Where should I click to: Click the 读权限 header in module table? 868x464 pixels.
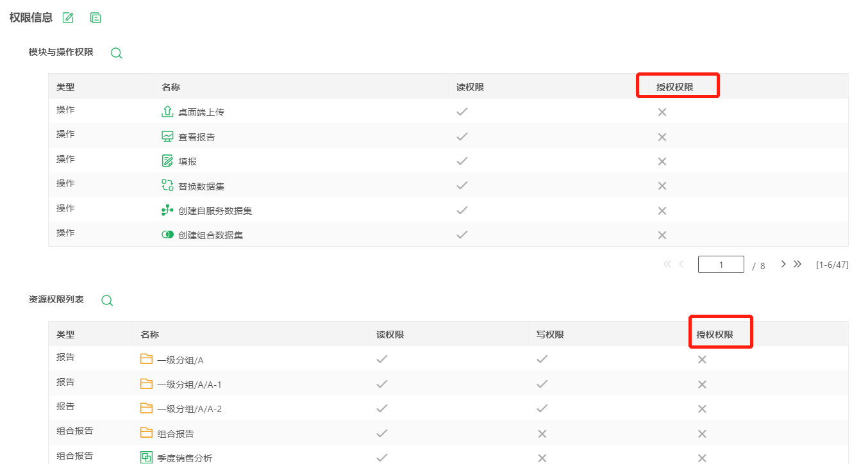coord(470,87)
